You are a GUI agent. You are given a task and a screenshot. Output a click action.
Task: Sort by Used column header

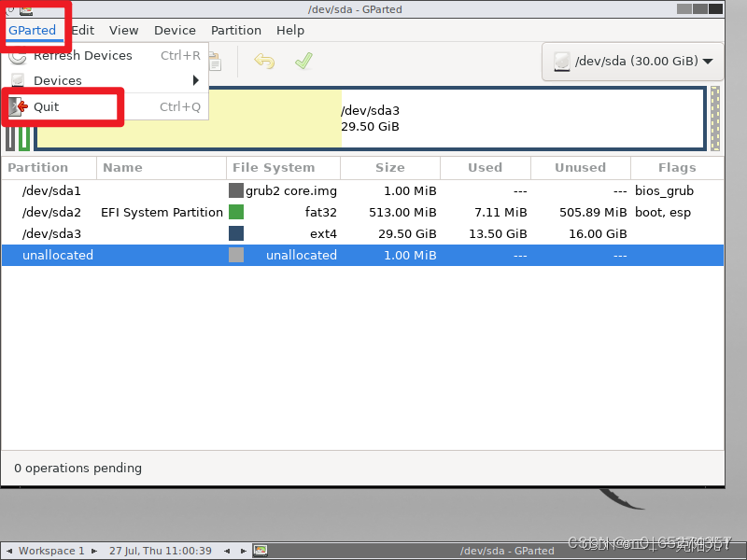click(486, 168)
